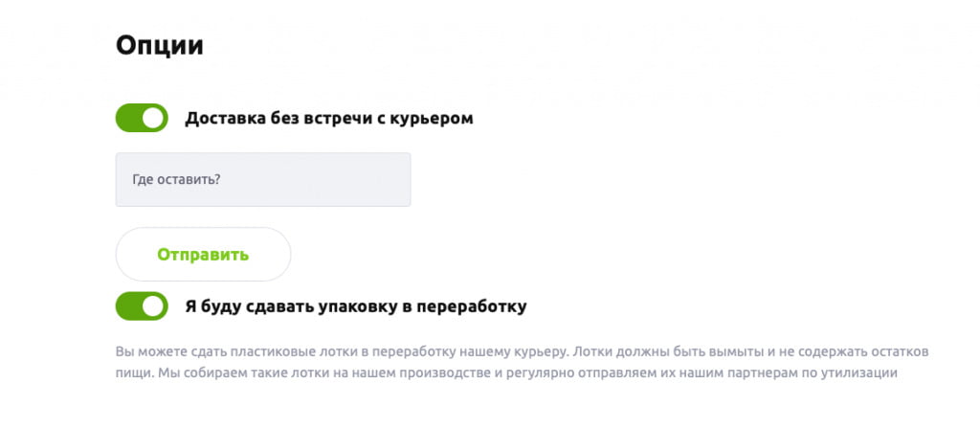Click the green track of the delivery toggle
Image resolution: width=980 pixels, height=429 pixels.
pos(128,119)
